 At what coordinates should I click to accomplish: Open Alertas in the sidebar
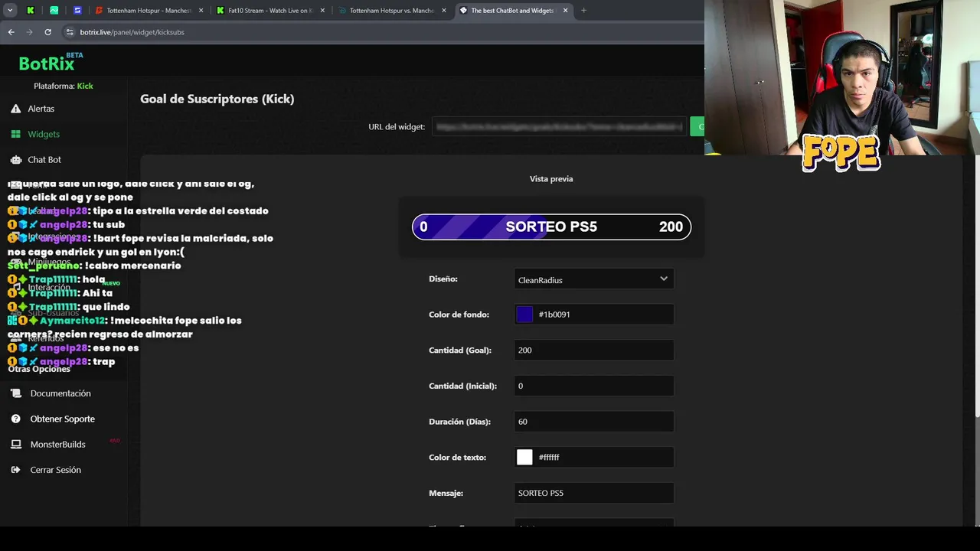pyautogui.click(x=41, y=109)
